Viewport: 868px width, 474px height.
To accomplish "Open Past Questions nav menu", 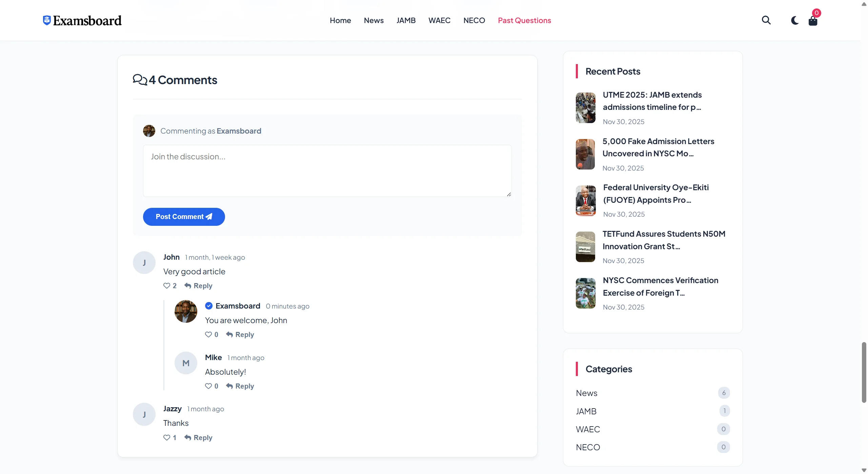I will tap(524, 20).
